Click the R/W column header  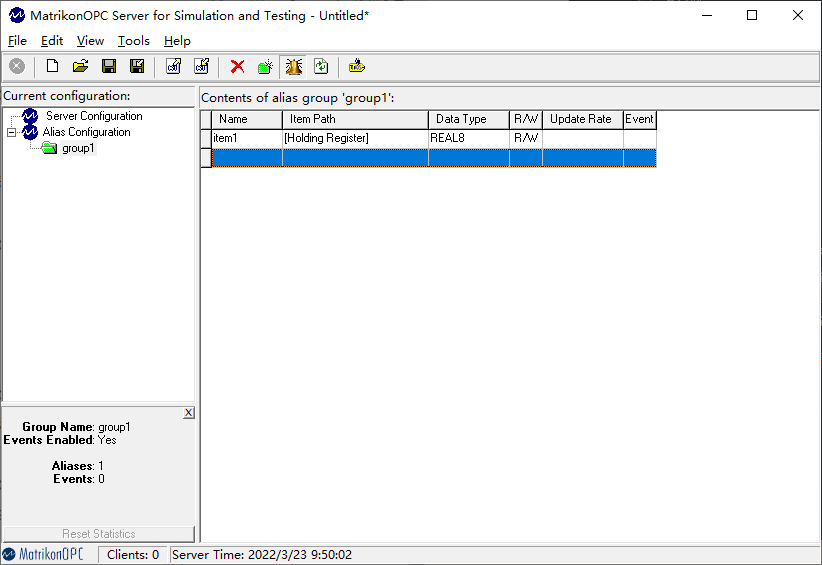pyautogui.click(x=526, y=119)
